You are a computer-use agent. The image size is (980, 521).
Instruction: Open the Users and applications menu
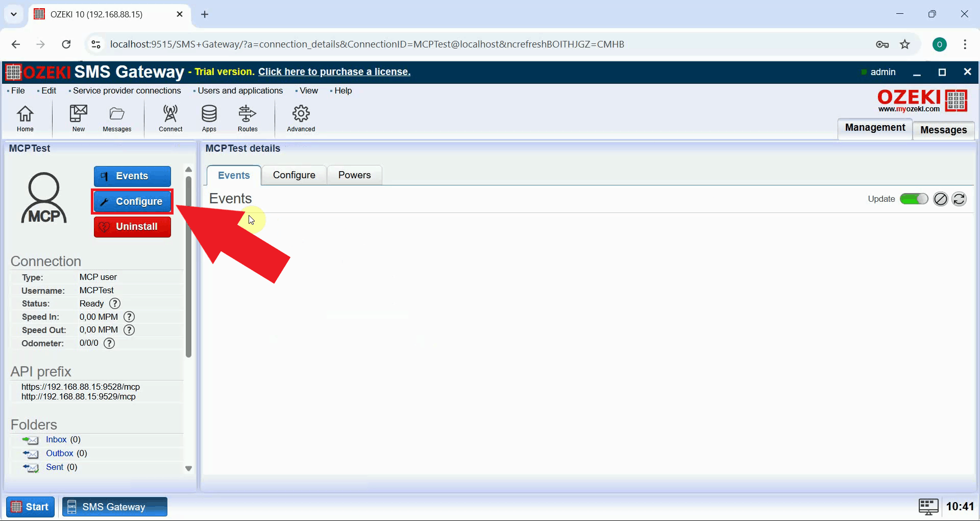point(240,90)
